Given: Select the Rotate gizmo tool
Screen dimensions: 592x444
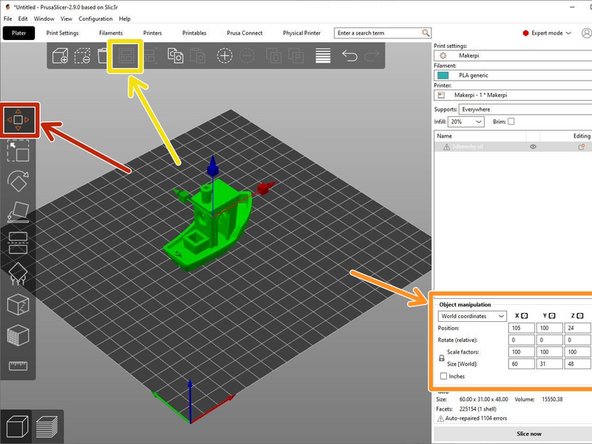Looking at the screenshot, I should pos(18,182).
